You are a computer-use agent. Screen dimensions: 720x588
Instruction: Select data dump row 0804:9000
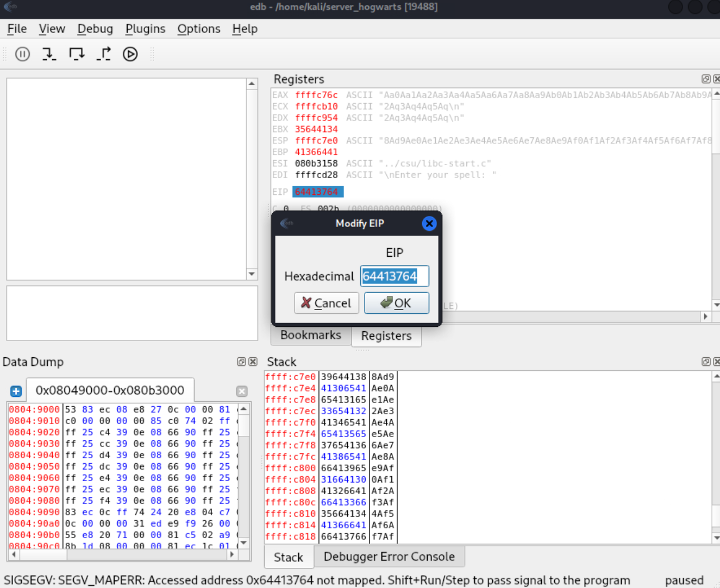(x=123, y=409)
